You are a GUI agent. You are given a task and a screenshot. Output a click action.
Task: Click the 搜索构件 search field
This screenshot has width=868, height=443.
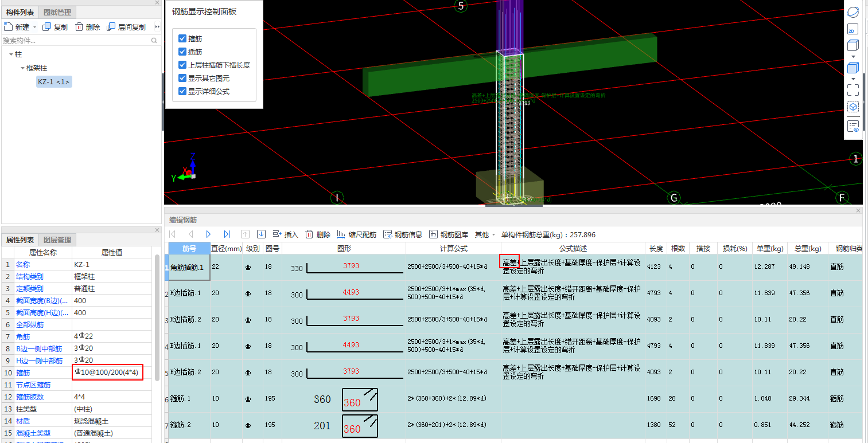pos(76,41)
